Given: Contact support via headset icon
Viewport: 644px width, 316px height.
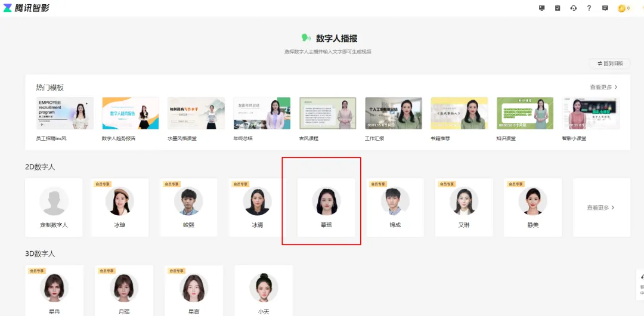Looking at the screenshot, I should point(573,8).
